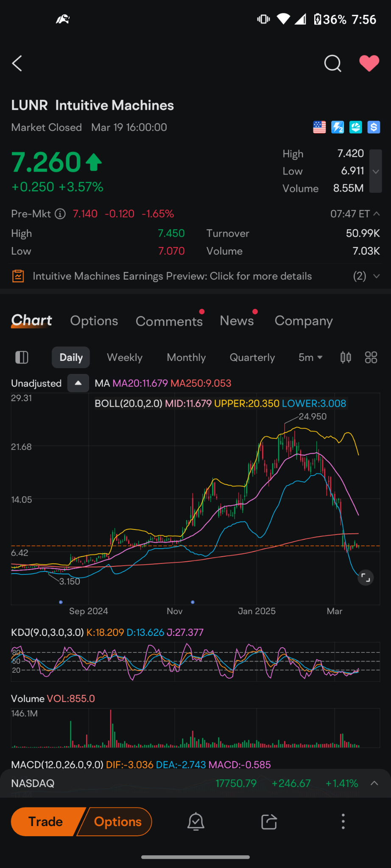Tap the earnings calendar icon
This screenshot has height=868, width=391.
pyautogui.click(x=18, y=276)
